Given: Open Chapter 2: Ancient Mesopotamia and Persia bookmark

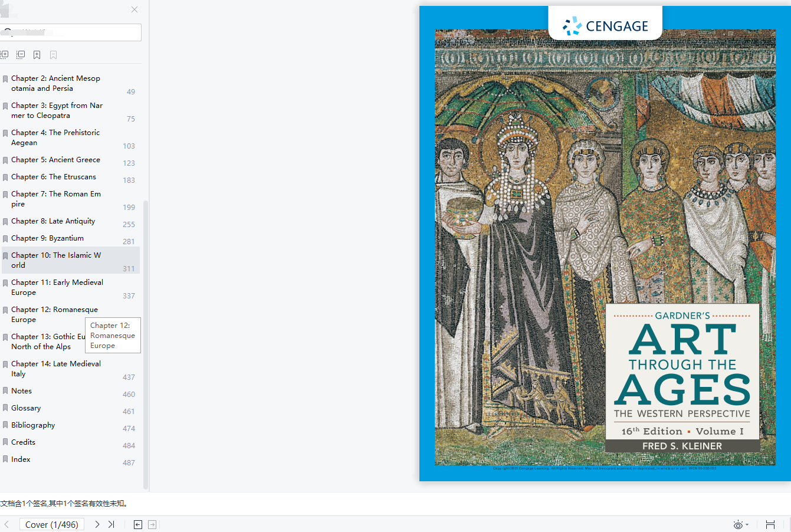Looking at the screenshot, I should pyautogui.click(x=55, y=83).
